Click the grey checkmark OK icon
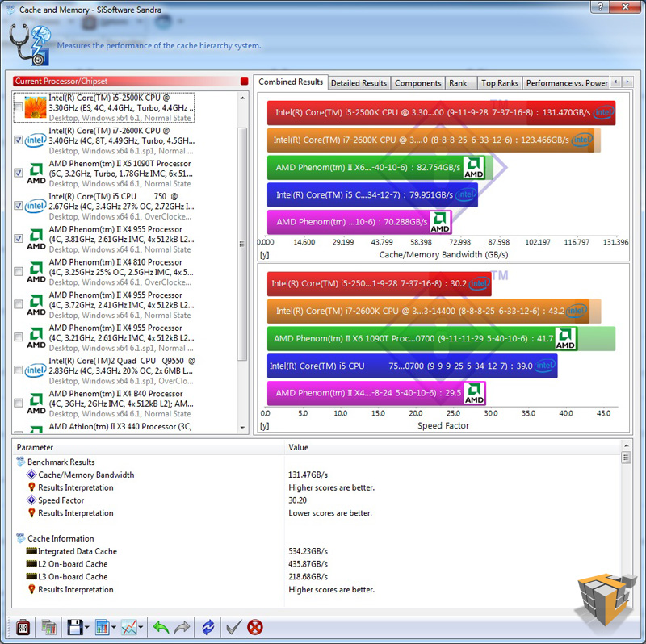646x644 pixels. (233, 627)
